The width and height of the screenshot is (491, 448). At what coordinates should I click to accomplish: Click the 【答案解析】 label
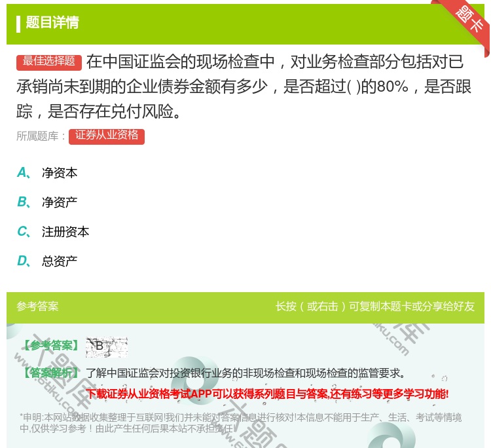tap(50, 373)
